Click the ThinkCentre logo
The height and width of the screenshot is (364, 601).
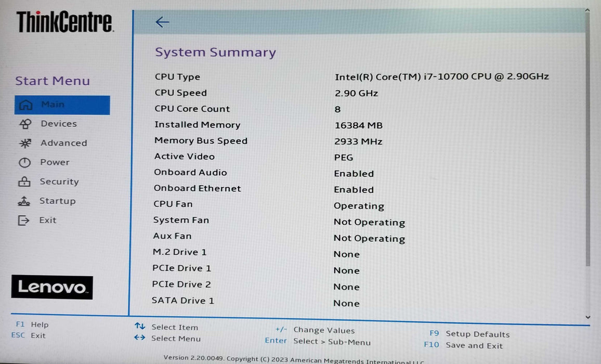[65, 22]
